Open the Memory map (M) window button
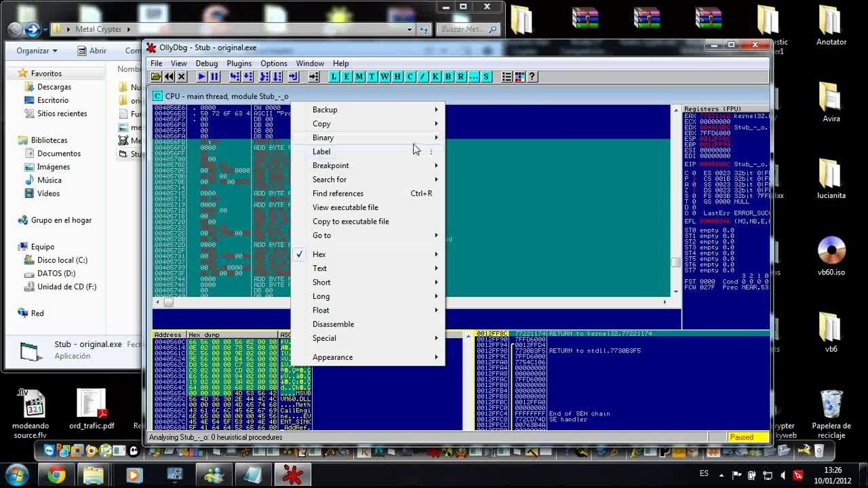The image size is (868, 488). [359, 77]
